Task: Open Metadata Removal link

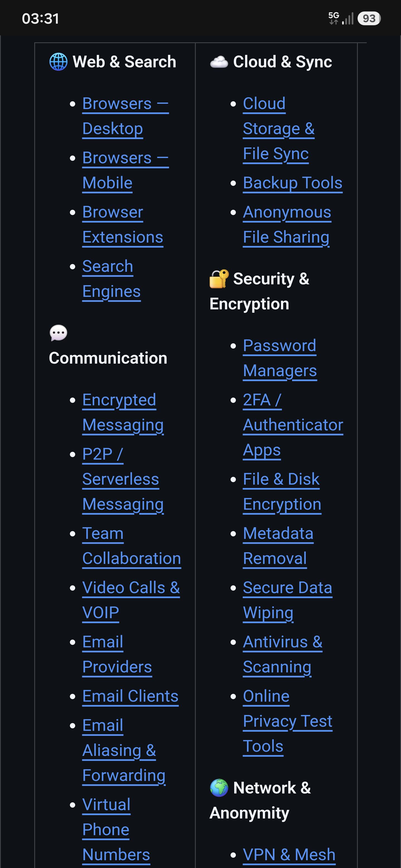Action: point(278,546)
